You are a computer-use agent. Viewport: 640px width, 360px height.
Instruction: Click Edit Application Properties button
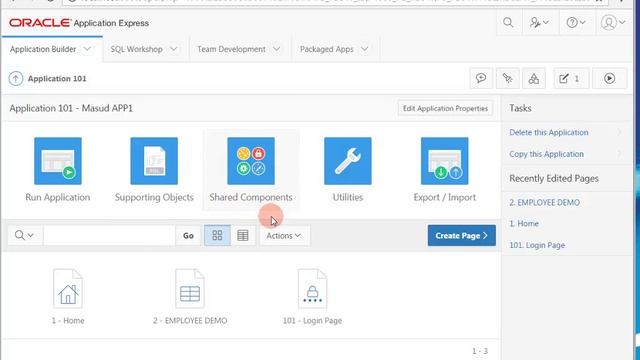[445, 108]
